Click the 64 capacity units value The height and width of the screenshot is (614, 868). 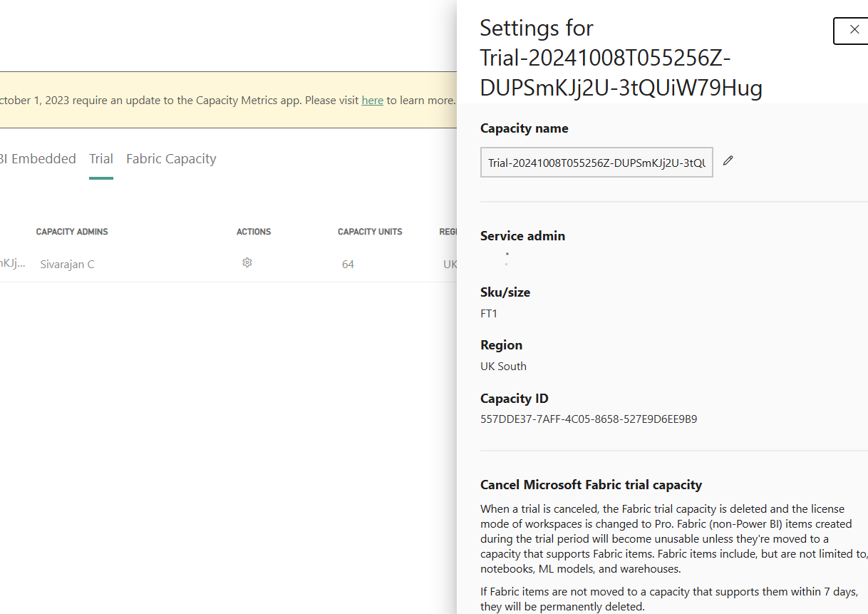tap(348, 264)
